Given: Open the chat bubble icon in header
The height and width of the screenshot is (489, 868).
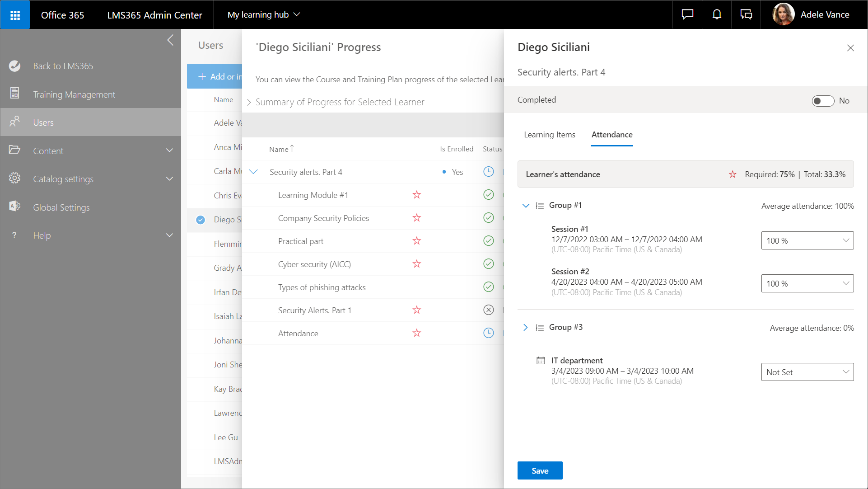Looking at the screenshot, I should [x=687, y=15].
